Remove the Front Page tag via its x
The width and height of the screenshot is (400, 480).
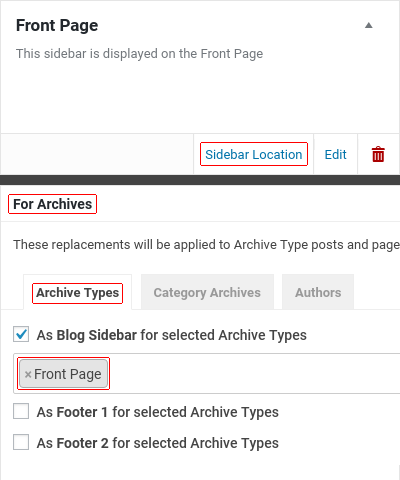coord(28,374)
